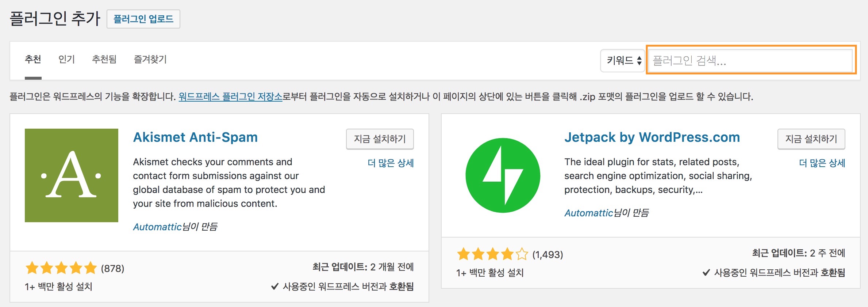
Task: Open 더 많은 상세 link for Jetpack
Action: (x=822, y=163)
